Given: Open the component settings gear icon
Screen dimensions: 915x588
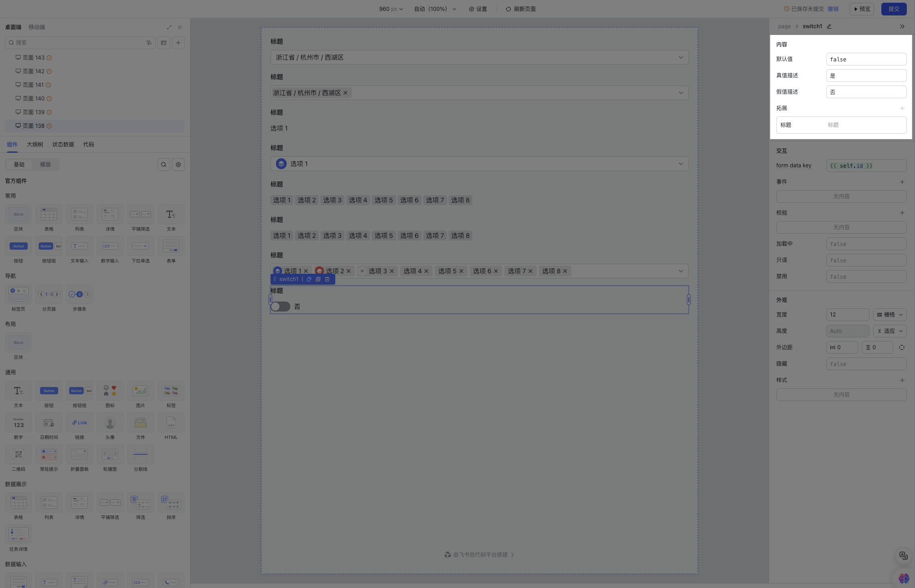Looking at the screenshot, I should click(x=178, y=165).
